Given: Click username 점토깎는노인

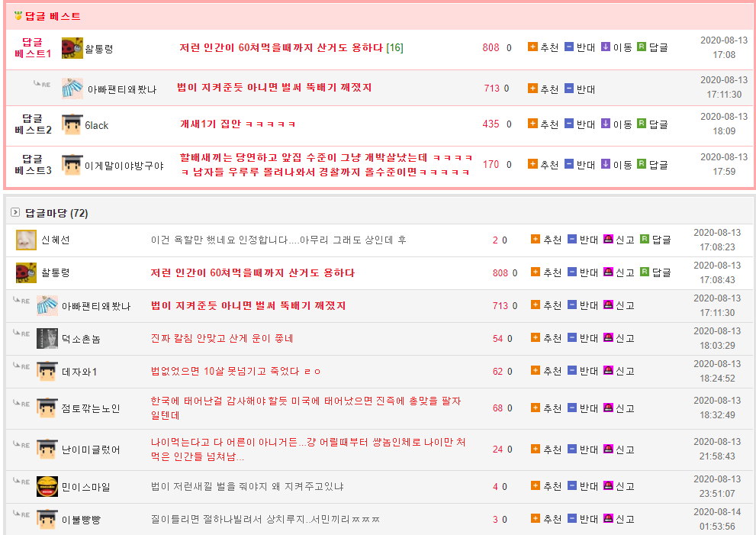Looking at the screenshot, I should tap(91, 408).
